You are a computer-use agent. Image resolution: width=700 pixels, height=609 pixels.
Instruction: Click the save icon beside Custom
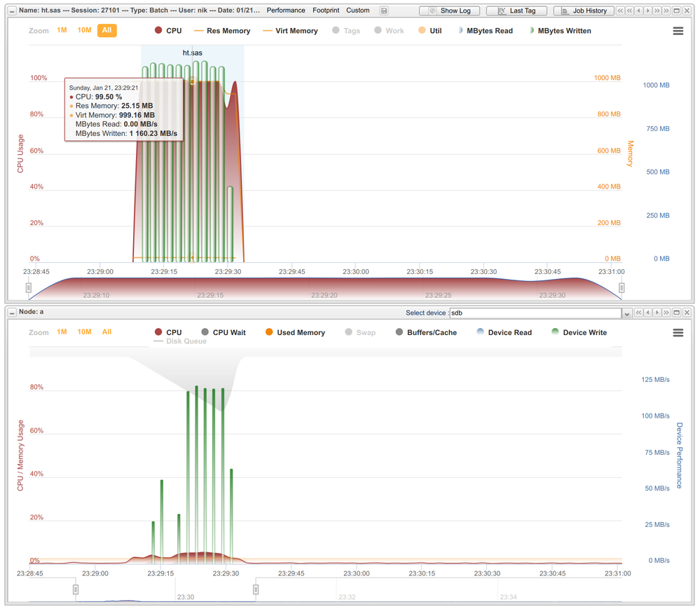click(x=384, y=11)
